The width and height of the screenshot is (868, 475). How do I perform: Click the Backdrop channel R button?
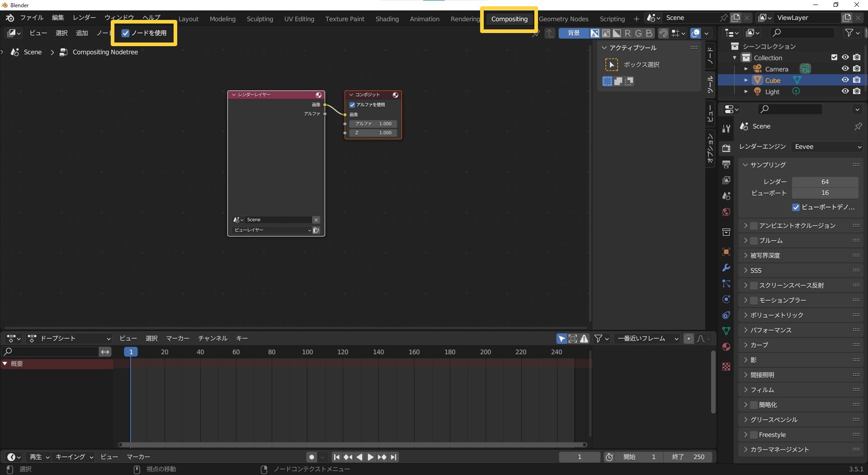[627, 33]
